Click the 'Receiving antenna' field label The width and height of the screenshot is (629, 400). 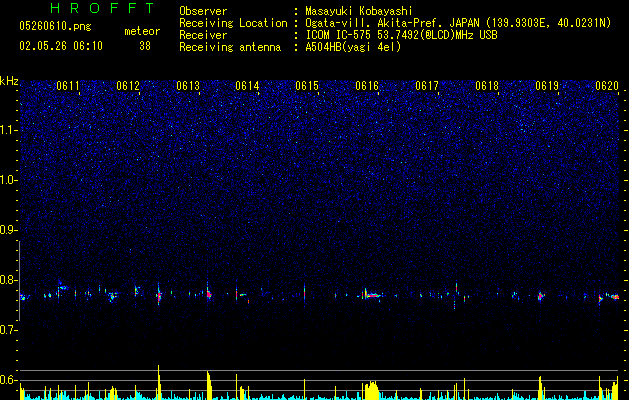(230, 47)
